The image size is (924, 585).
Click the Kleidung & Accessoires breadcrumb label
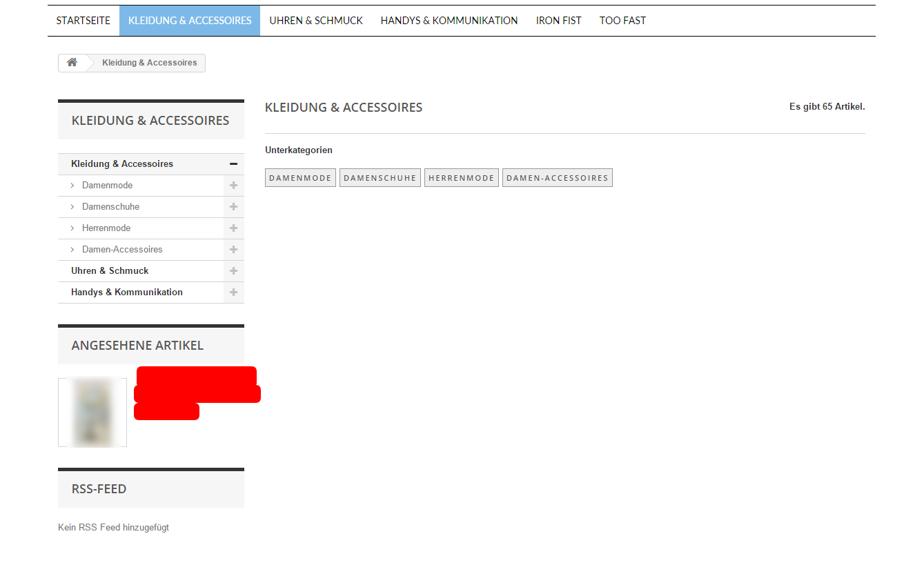point(150,63)
